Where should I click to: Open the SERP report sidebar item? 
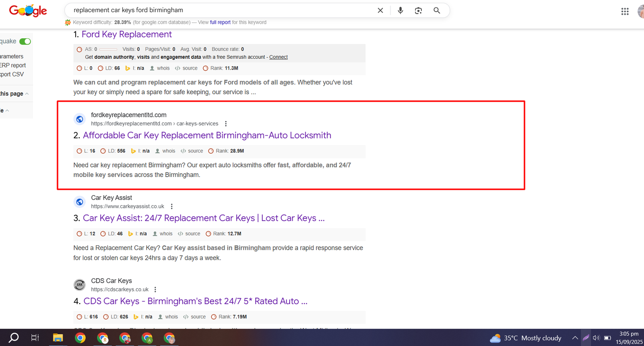(x=13, y=66)
